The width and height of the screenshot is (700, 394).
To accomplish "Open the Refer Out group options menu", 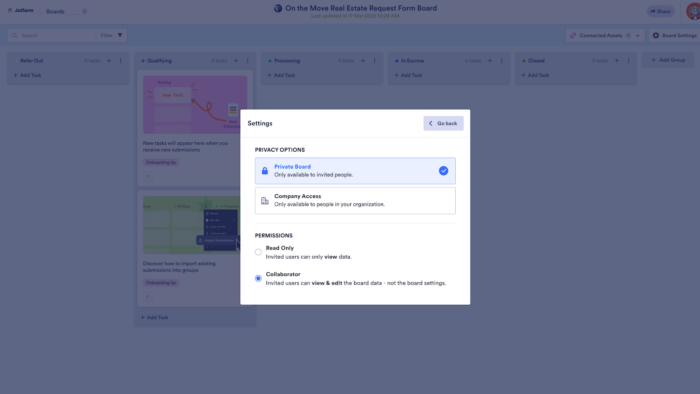I will pyautogui.click(x=121, y=61).
